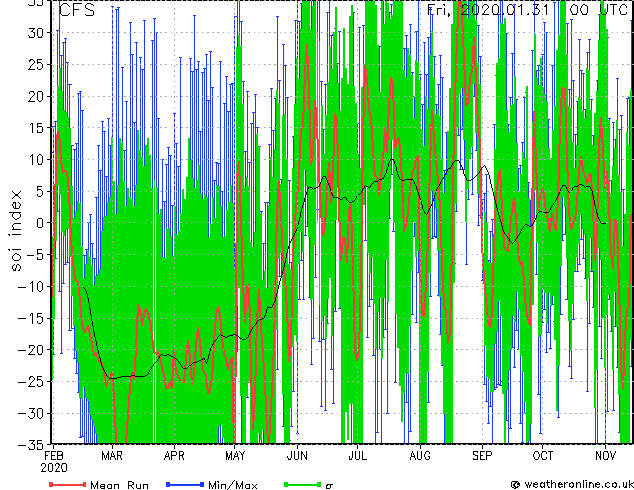Click the NOV x-axis label
Screen dimensions: 634x490
pos(605,456)
